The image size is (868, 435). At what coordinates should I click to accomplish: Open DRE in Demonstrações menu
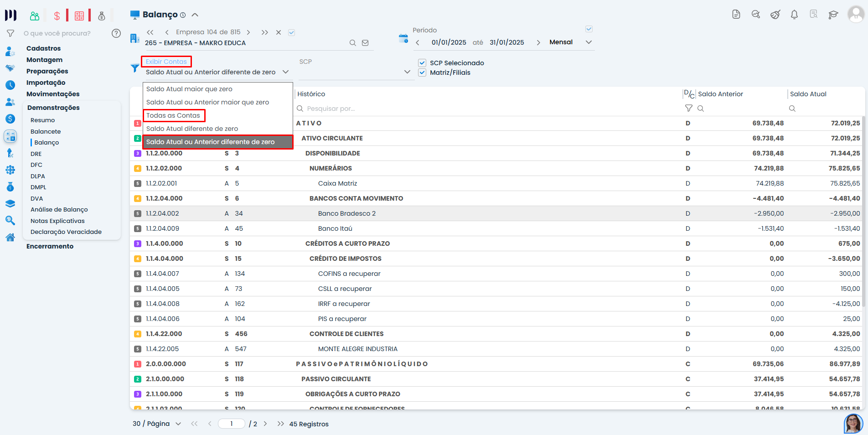tap(36, 154)
